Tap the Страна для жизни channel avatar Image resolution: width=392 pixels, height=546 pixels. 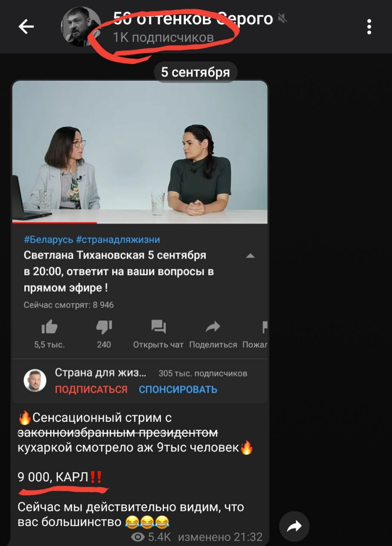(35, 380)
